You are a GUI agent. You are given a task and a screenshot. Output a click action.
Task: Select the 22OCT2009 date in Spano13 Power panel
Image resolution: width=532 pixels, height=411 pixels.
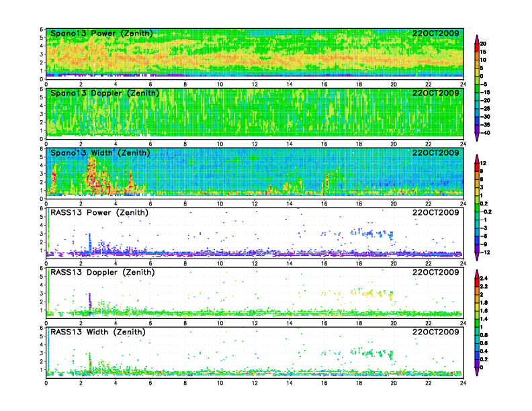436,33
